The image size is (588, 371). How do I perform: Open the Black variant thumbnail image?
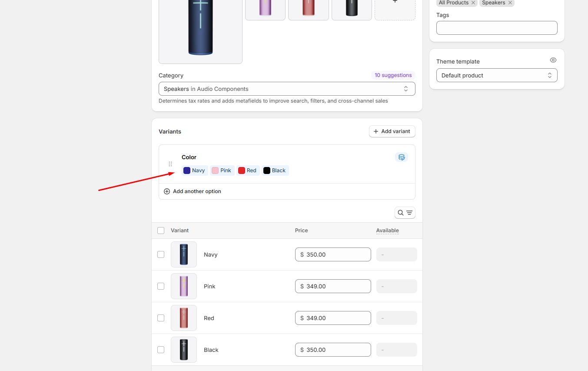coord(184,350)
